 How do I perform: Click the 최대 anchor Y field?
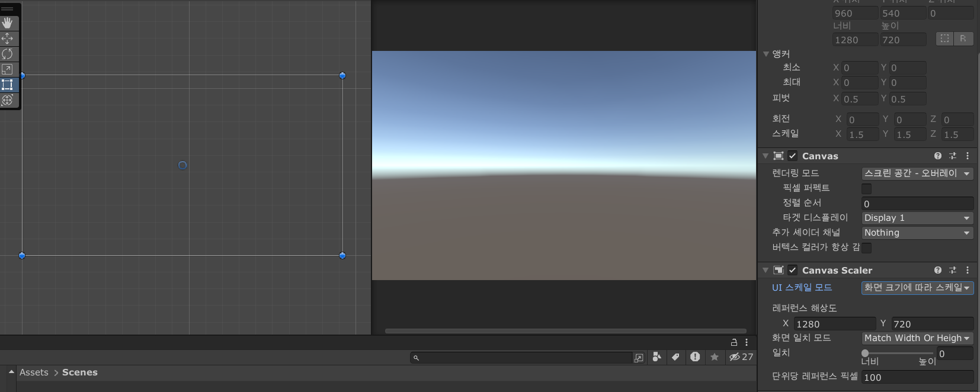pyautogui.click(x=907, y=82)
